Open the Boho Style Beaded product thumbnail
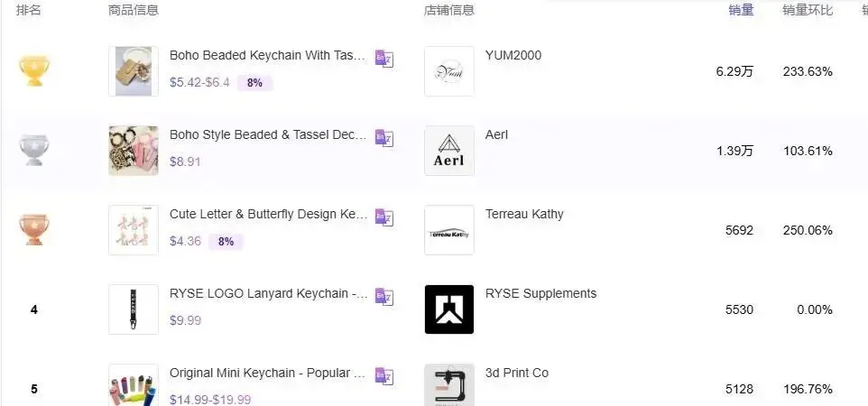The image size is (868, 406). point(134,151)
